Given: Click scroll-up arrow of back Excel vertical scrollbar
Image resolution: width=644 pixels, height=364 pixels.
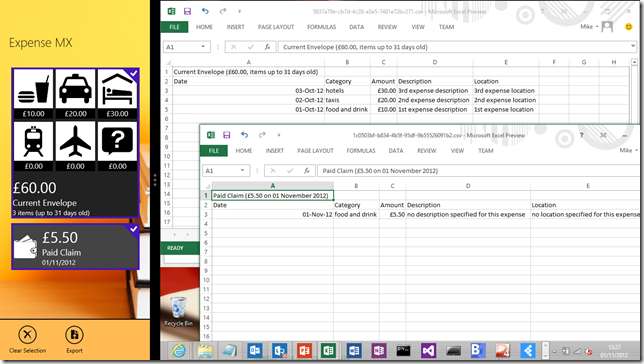Looking at the screenshot, I should (634, 62).
